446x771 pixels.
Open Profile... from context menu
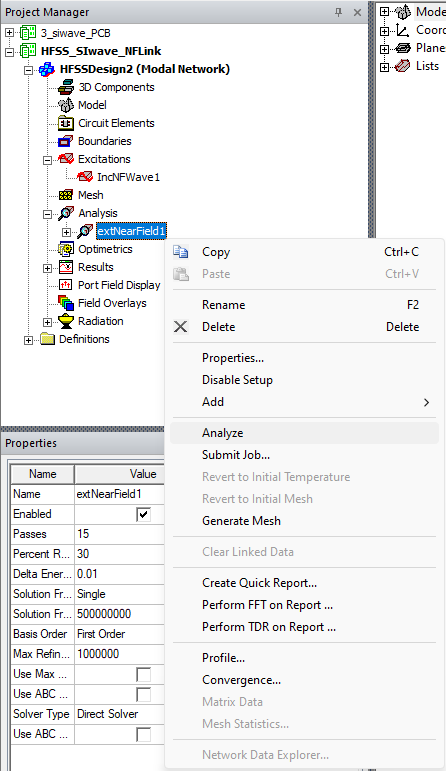[x=304, y=658]
